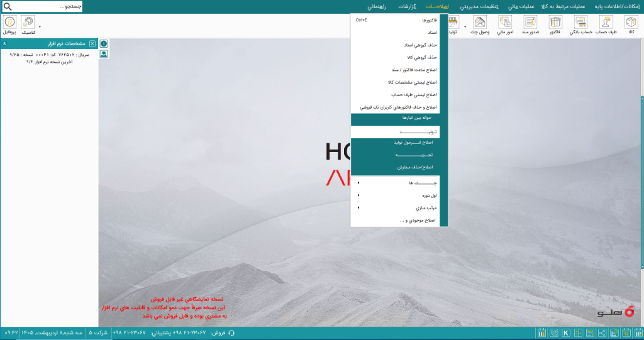Open the فاکتور toolbar icon
Viewport: 644px width, 340px height.
click(x=555, y=26)
